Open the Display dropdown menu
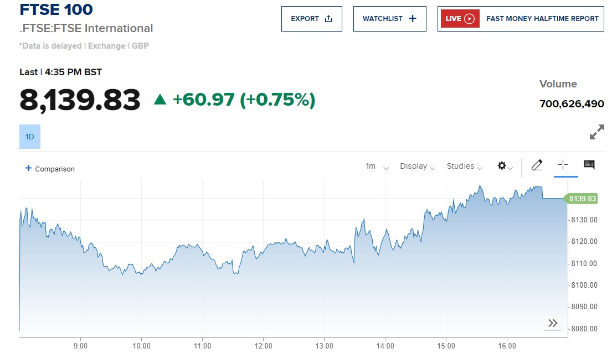Viewport: 612px width, 364px height. [417, 167]
